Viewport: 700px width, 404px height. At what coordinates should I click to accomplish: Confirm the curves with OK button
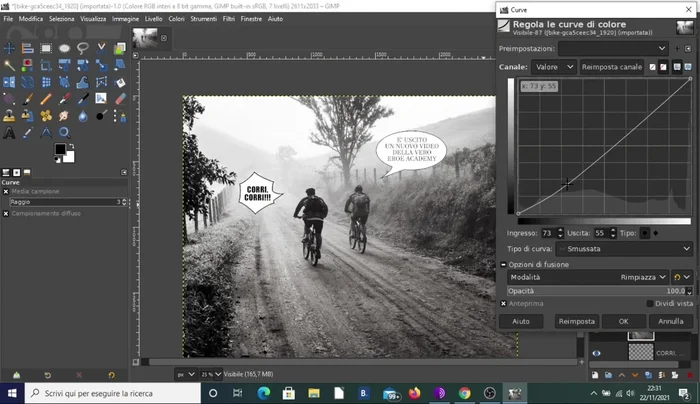(624, 321)
